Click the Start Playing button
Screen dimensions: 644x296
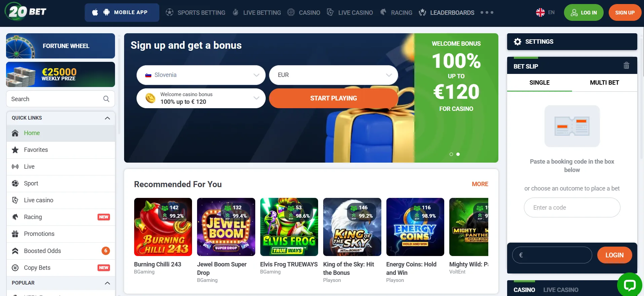point(333,98)
